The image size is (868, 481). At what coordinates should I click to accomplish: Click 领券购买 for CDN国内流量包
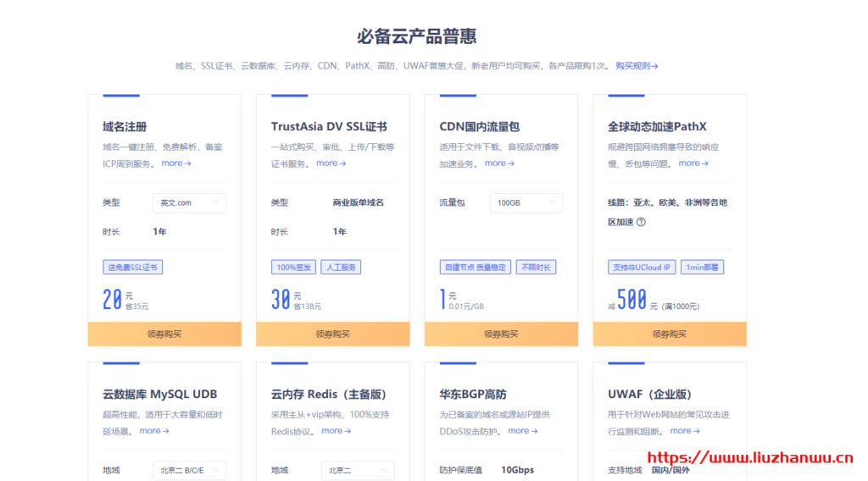click(x=501, y=334)
